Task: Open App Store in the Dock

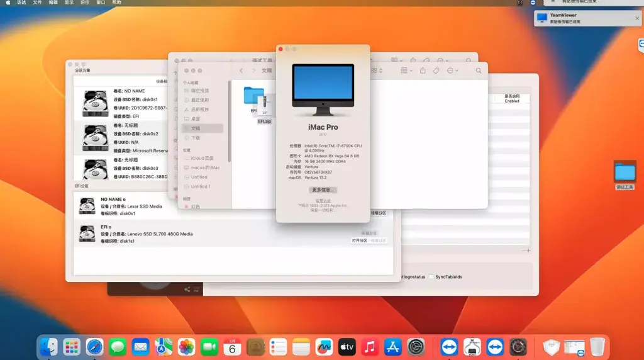Action: click(392, 347)
